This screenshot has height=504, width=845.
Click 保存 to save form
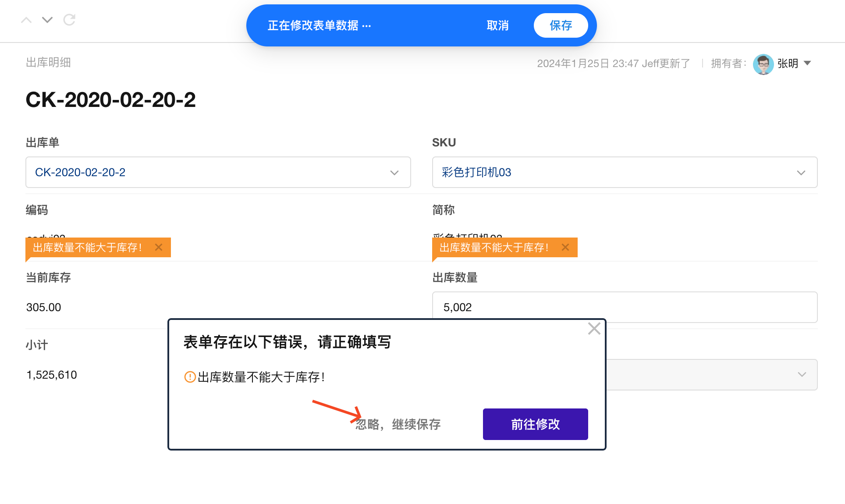[561, 25]
